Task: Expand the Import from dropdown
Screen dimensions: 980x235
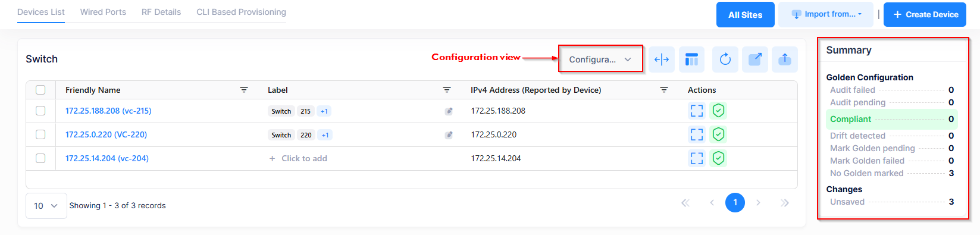Action: point(826,14)
